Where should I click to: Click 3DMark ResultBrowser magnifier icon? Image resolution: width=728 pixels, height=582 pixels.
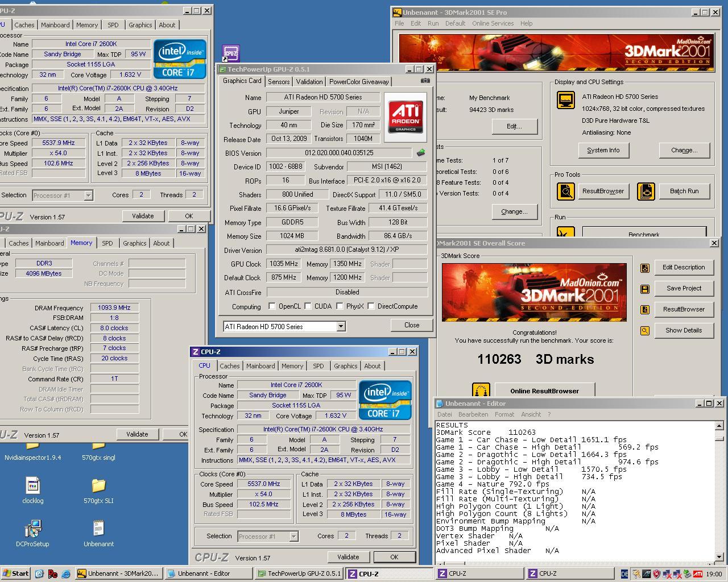pyautogui.click(x=565, y=192)
